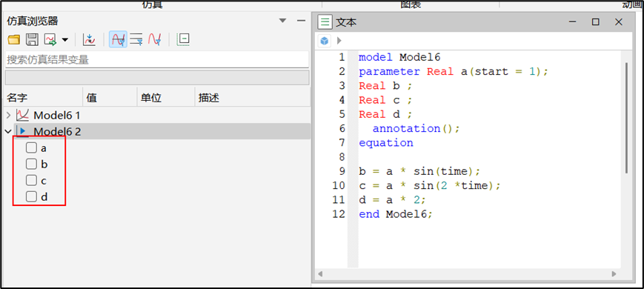Image resolution: width=644 pixels, height=289 pixels.
Task: Click the import curve icon with blue down arrow
Action: click(89, 39)
